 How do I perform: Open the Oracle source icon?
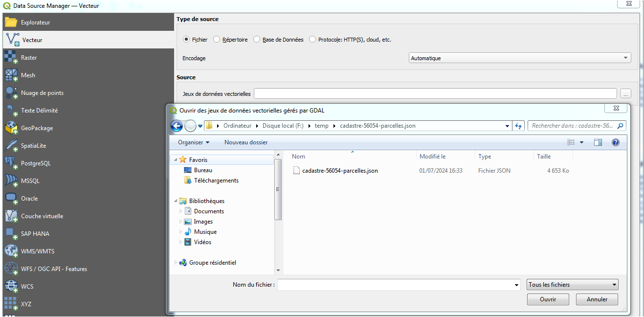click(x=11, y=199)
